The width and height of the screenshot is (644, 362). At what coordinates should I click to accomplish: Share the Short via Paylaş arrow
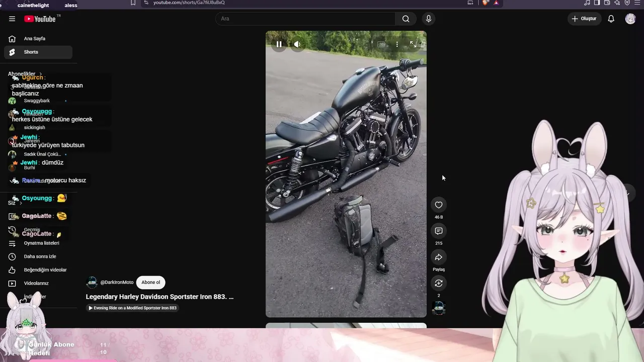pos(439,257)
